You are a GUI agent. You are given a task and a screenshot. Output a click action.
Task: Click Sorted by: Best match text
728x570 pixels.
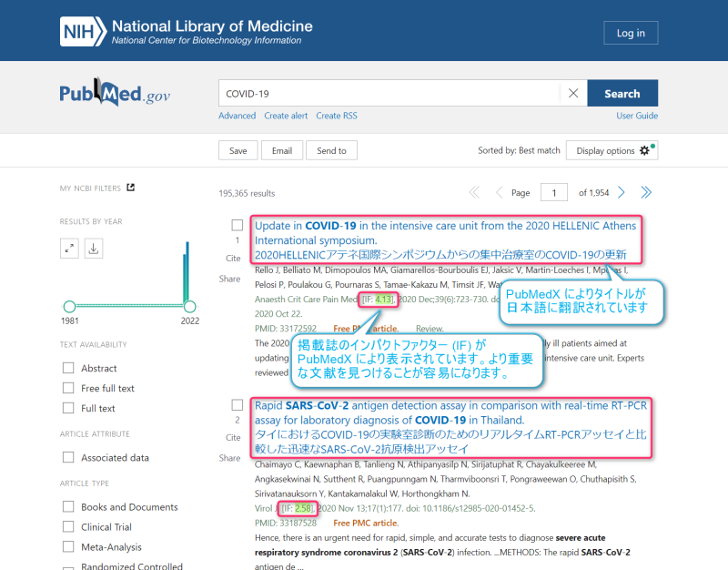(519, 150)
